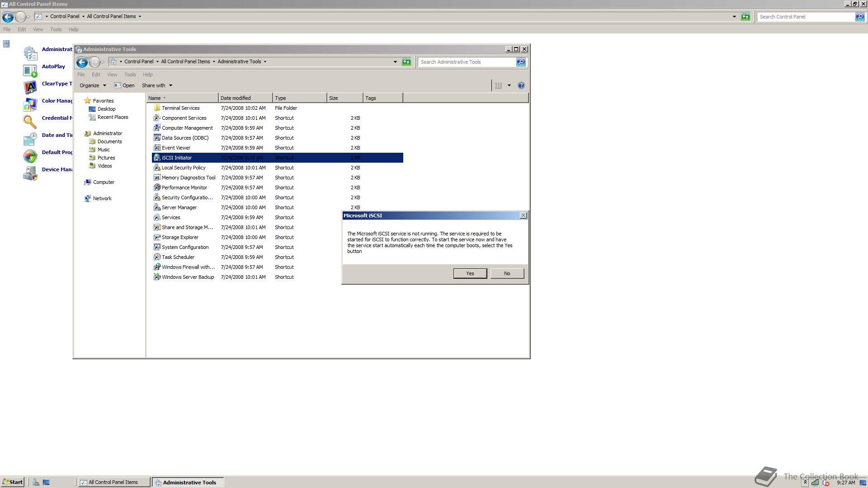Select the Performance Monitor icon
The width and height of the screenshot is (868, 488).
[x=157, y=188]
